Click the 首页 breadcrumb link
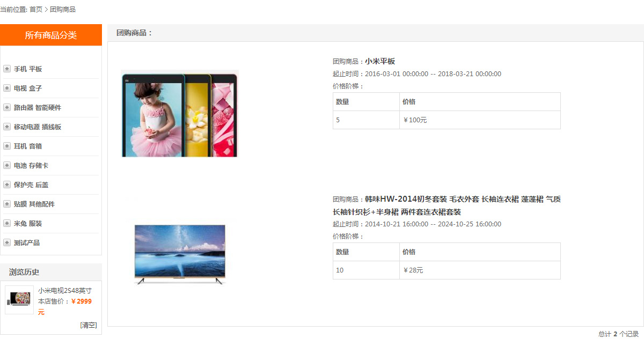The width and height of the screenshot is (644, 346). click(36, 10)
